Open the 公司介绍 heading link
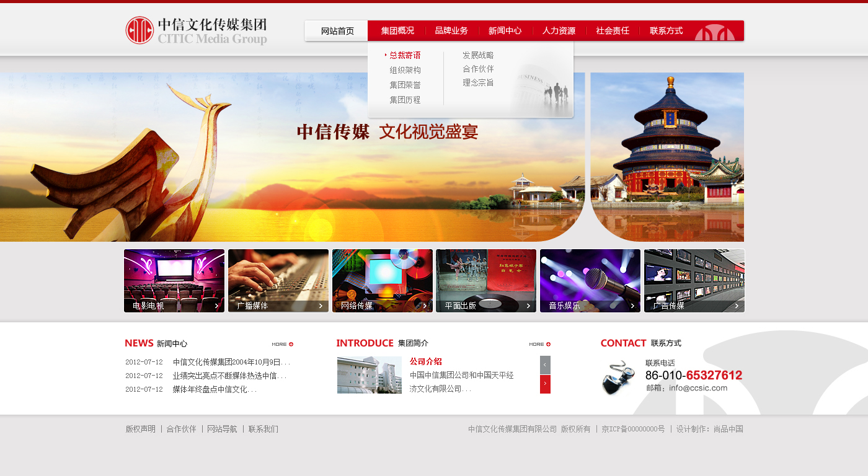The width and height of the screenshot is (868, 476). click(x=425, y=361)
